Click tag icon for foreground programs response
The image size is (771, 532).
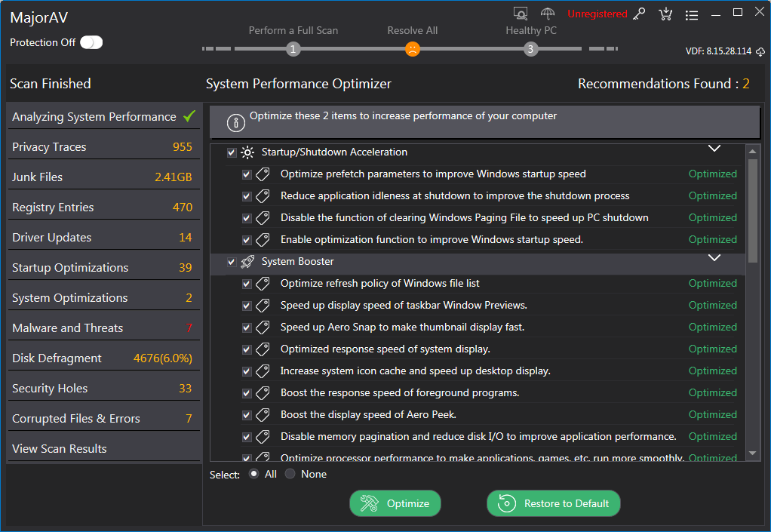point(263,393)
